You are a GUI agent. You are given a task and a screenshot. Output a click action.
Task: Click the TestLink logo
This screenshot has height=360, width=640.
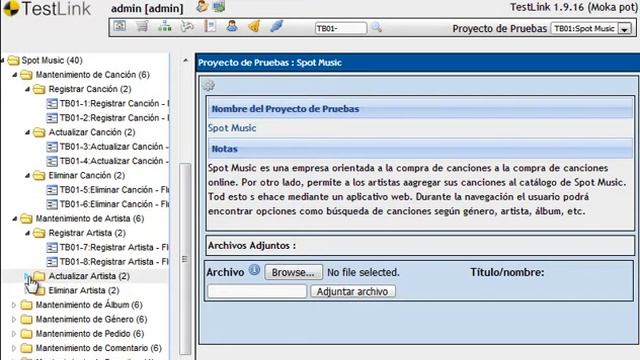tap(46, 8)
